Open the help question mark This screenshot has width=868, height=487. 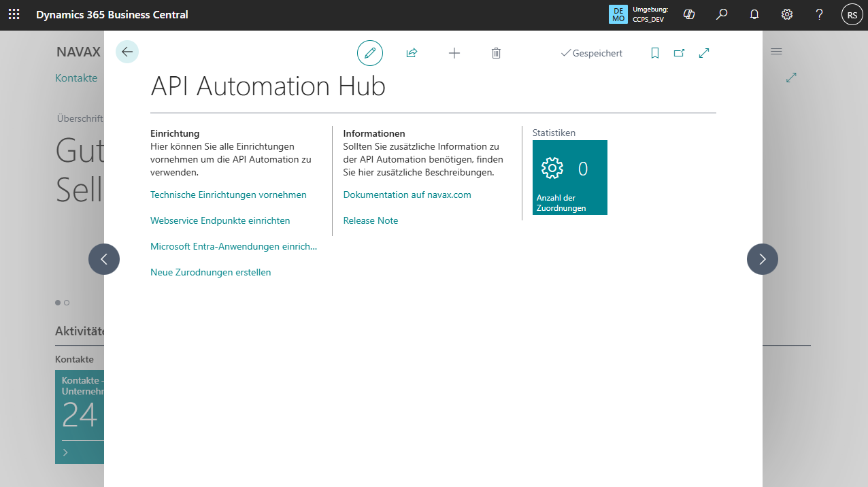tap(820, 14)
